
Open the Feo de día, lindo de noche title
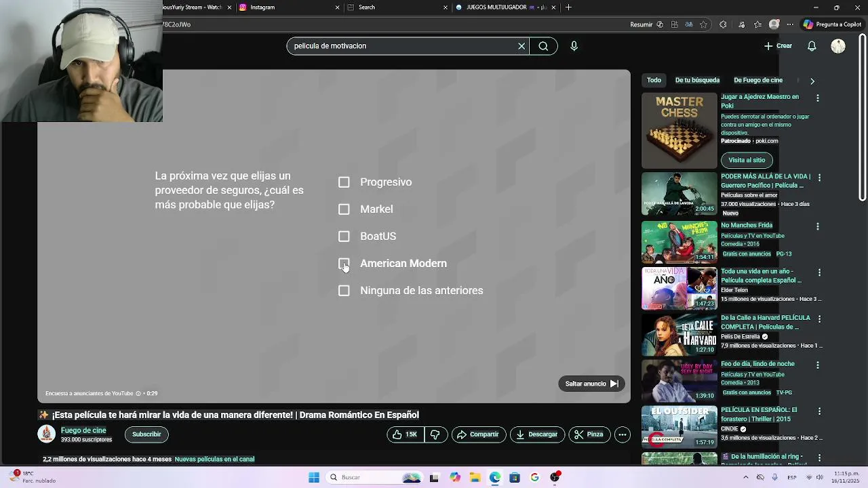coord(757,364)
